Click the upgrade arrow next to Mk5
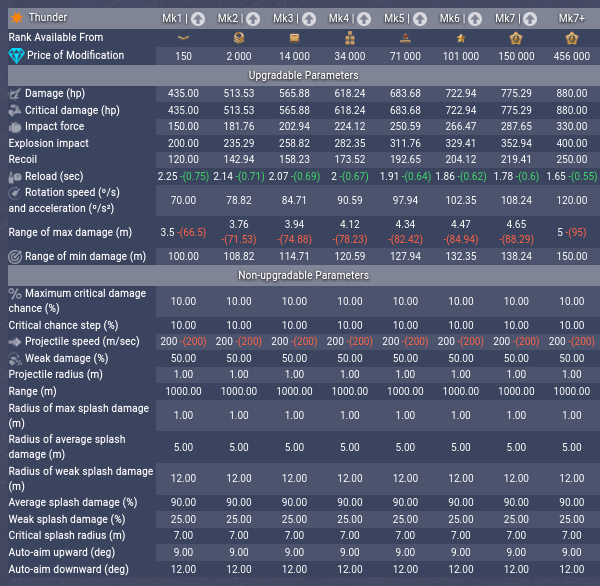 (x=420, y=19)
